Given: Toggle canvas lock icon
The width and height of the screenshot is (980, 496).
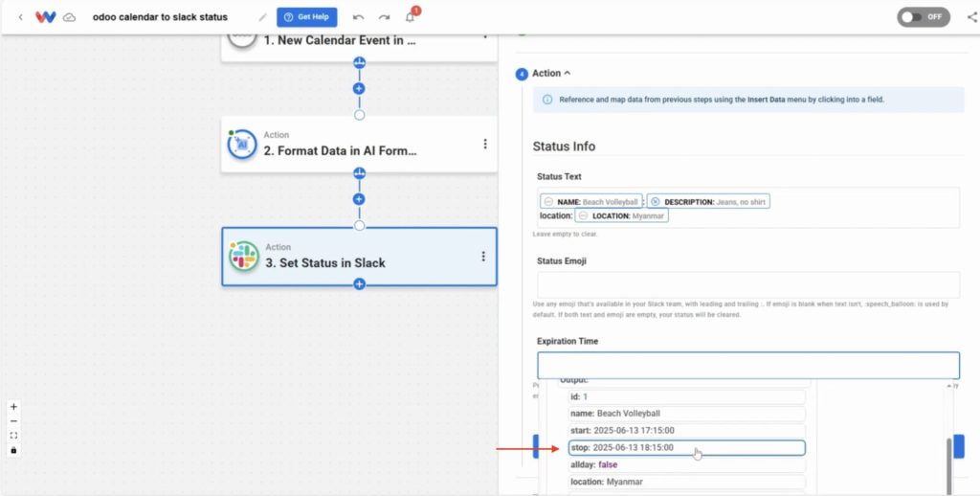Looking at the screenshot, I should click(13, 450).
